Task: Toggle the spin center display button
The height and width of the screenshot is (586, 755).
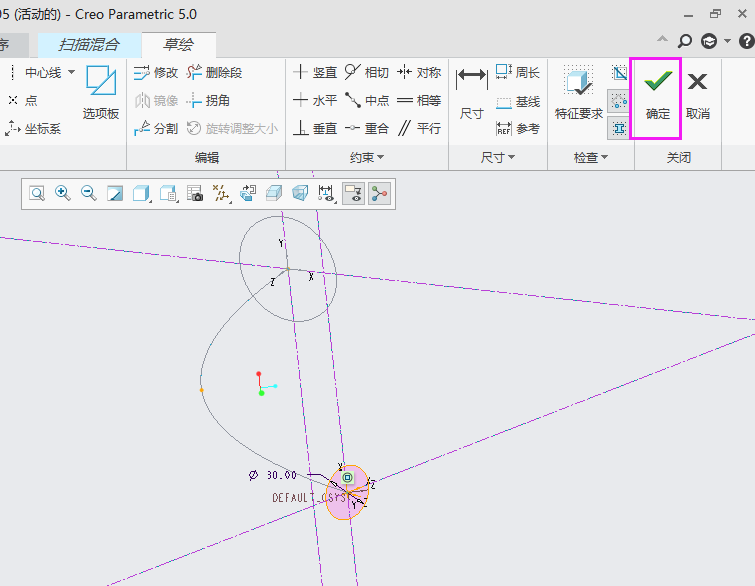Action: pos(379,194)
